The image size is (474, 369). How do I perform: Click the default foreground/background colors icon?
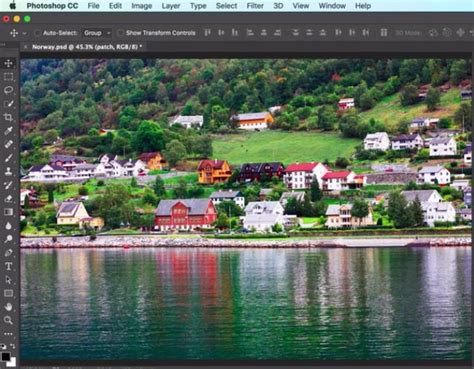tap(3, 346)
